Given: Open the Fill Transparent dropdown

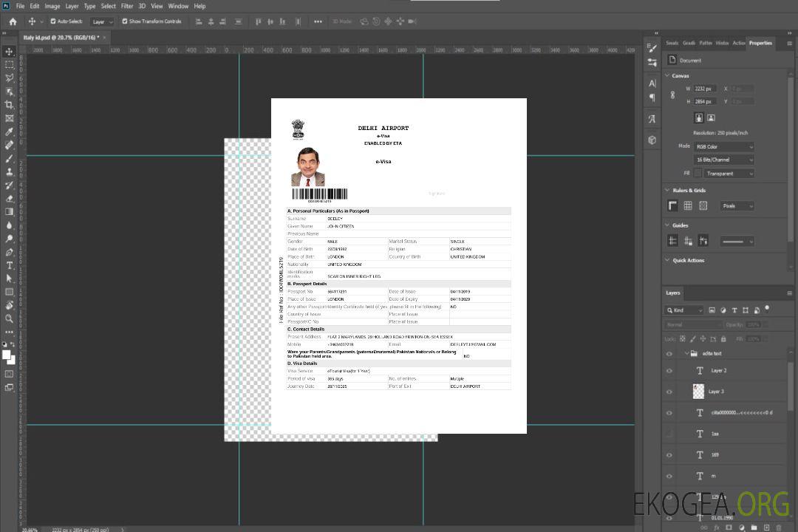Looking at the screenshot, I should 729,174.
